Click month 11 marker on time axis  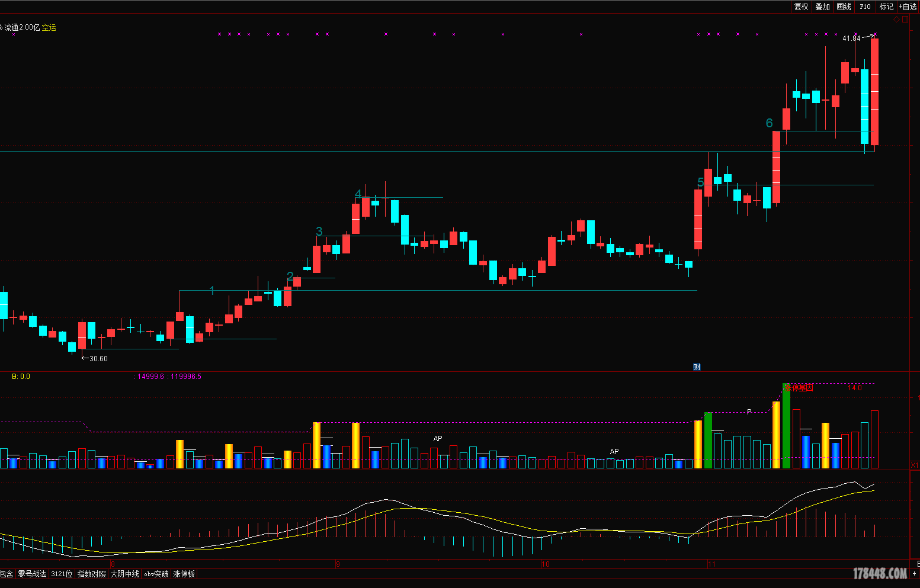point(711,564)
